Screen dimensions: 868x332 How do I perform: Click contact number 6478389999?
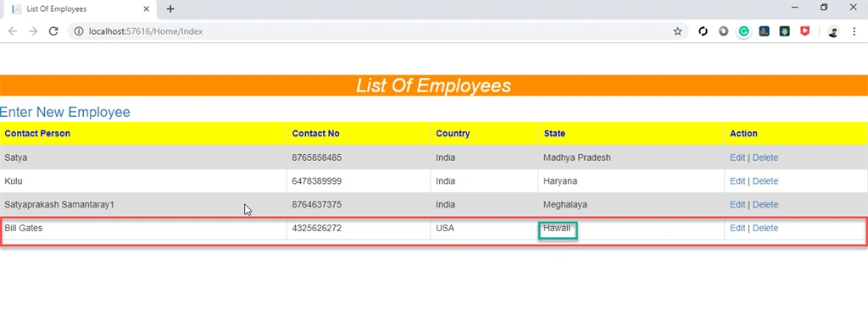tap(317, 181)
